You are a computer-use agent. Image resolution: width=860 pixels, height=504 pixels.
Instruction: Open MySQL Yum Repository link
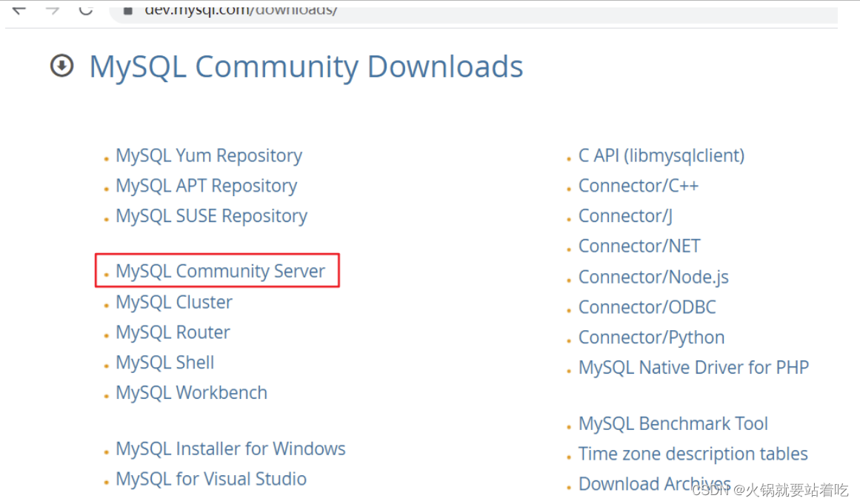pos(209,155)
